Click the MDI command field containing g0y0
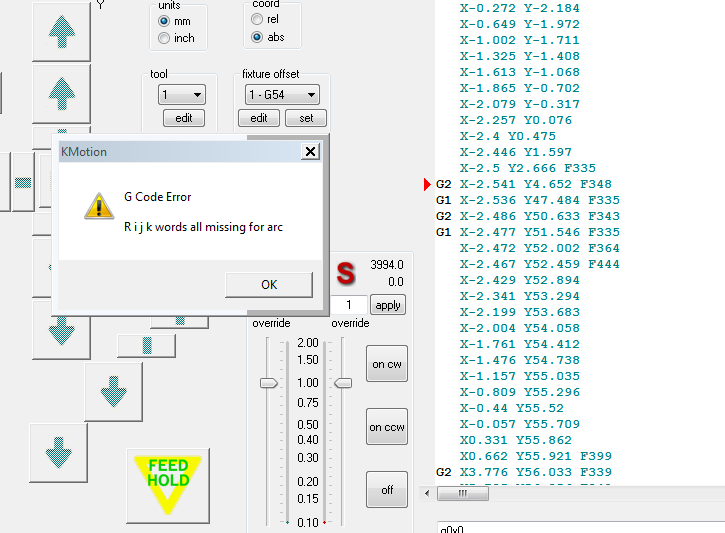The image size is (725, 533). 581,527
